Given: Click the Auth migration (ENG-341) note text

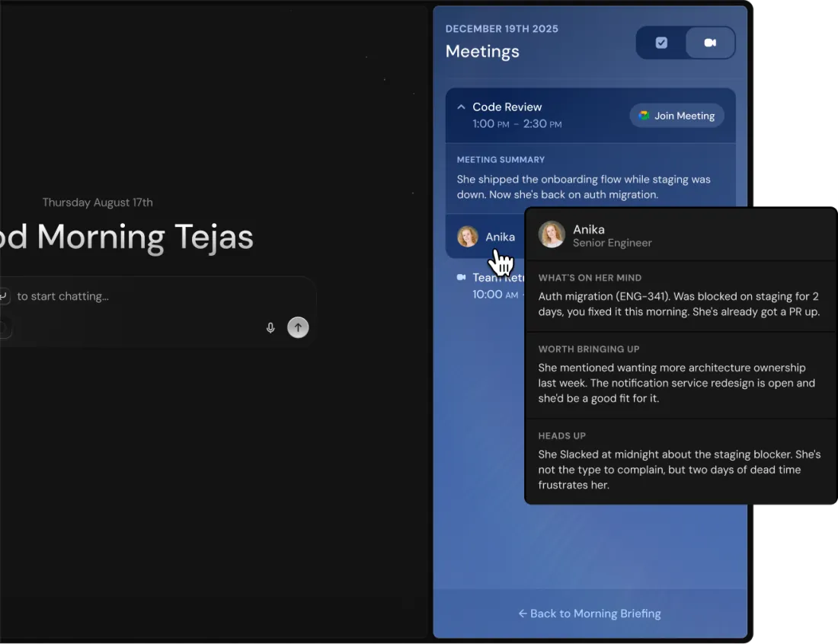Looking at the screenshot, I should point(679,304).
